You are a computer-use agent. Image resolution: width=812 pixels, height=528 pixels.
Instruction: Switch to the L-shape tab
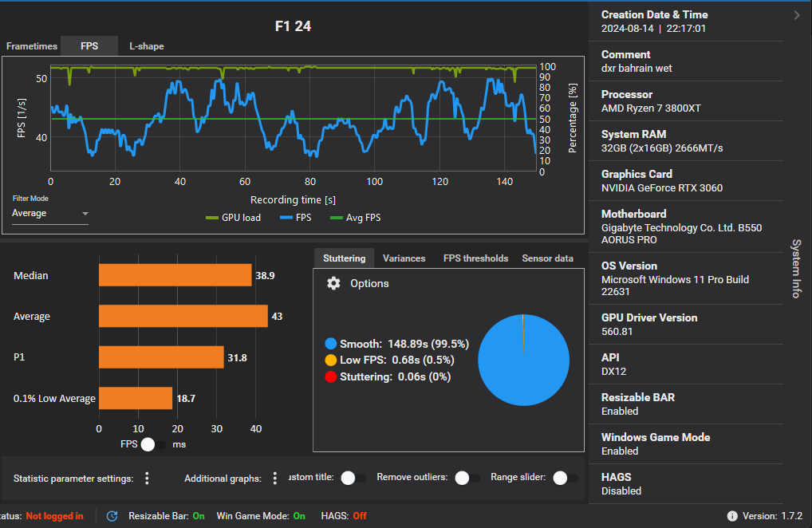147,46
